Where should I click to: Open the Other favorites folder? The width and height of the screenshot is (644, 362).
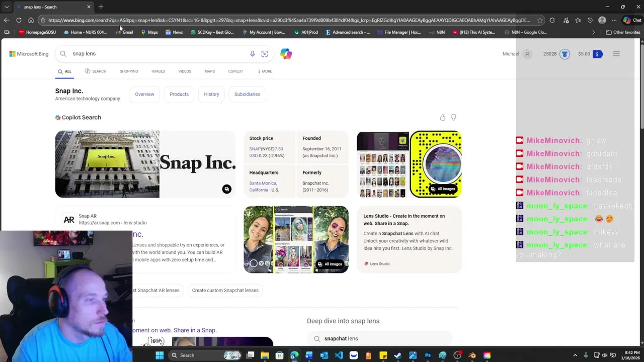[623, 32]
